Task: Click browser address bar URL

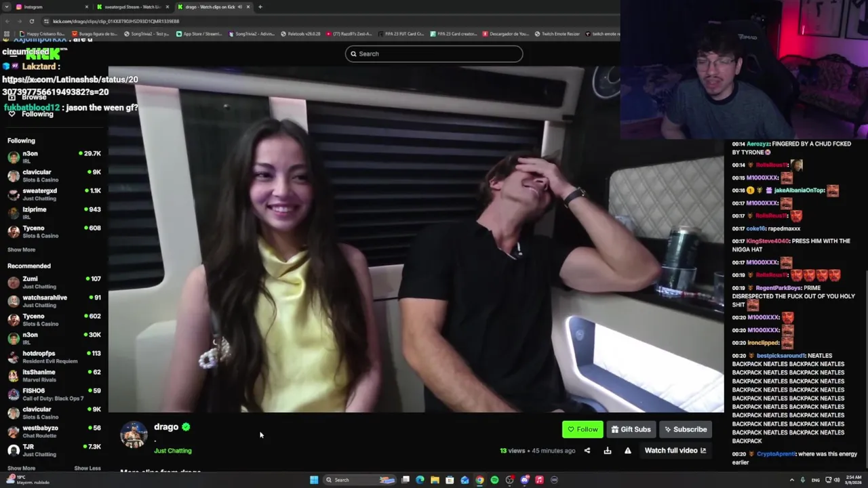Action: [116, 21]
